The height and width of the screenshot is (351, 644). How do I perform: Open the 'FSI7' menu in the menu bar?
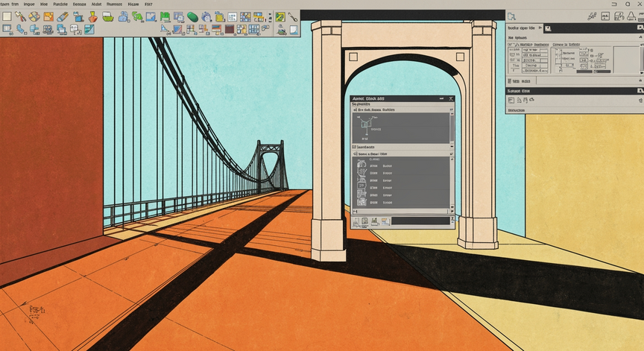[148, 4]
